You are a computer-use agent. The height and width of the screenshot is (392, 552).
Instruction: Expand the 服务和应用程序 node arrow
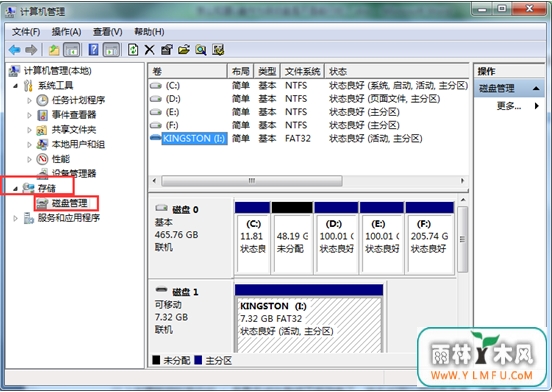pos(15,218)
